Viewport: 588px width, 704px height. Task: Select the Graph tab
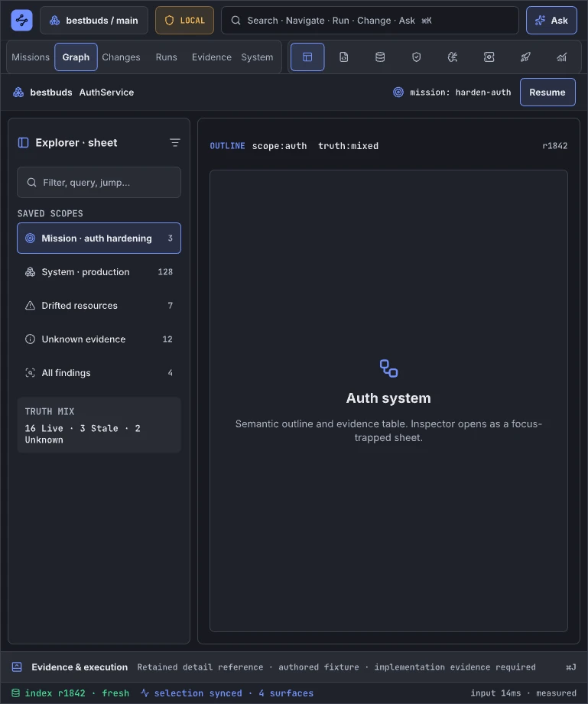coord(76,57)
